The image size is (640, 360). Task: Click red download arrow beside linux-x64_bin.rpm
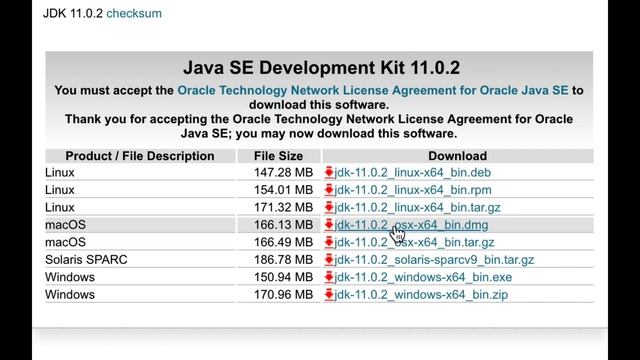[x=329, y=190]
